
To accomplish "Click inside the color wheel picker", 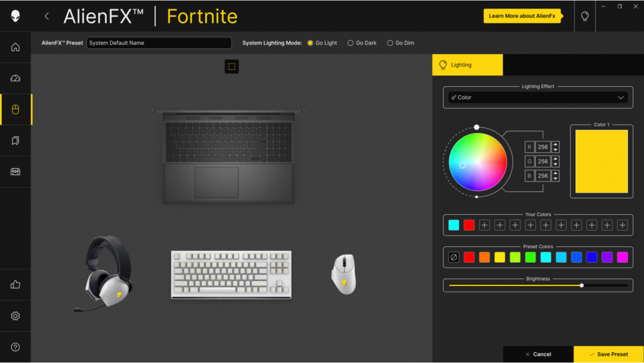I will point(478,162).
